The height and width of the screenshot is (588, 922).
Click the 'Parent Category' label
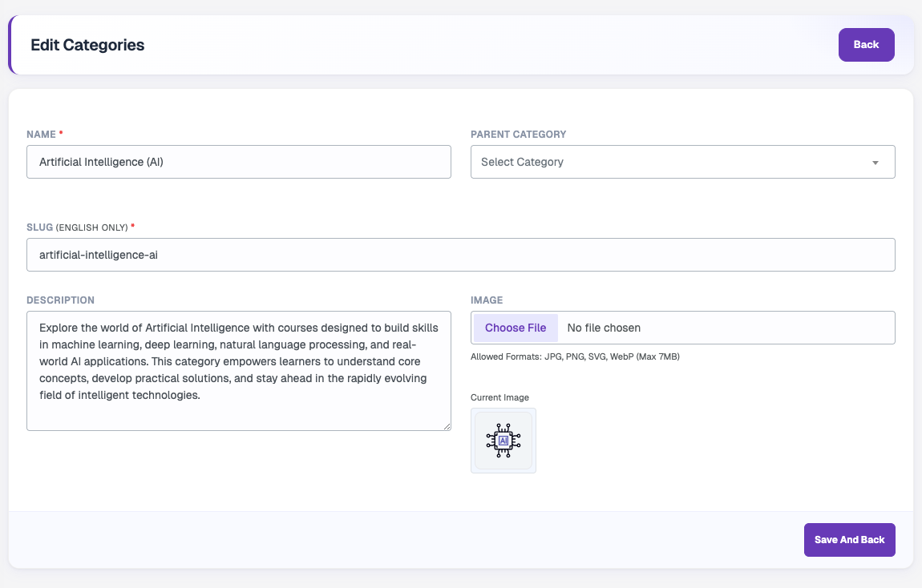tap(518, 135)
